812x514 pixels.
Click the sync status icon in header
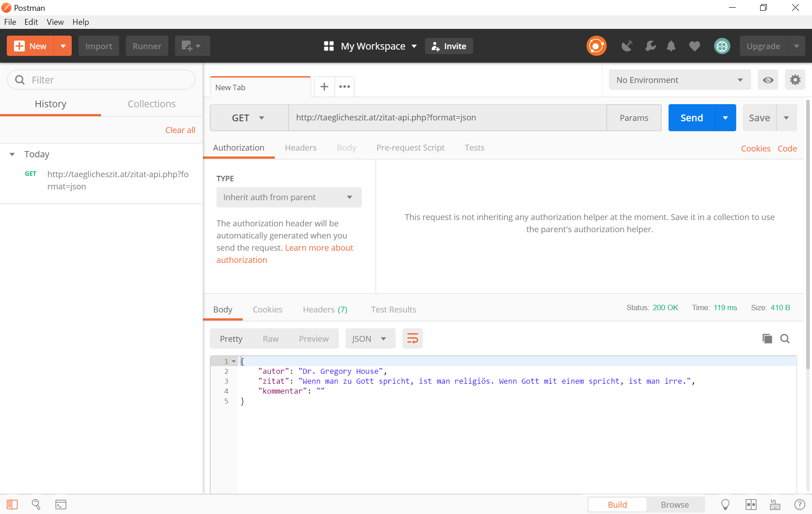click(596, 46)
